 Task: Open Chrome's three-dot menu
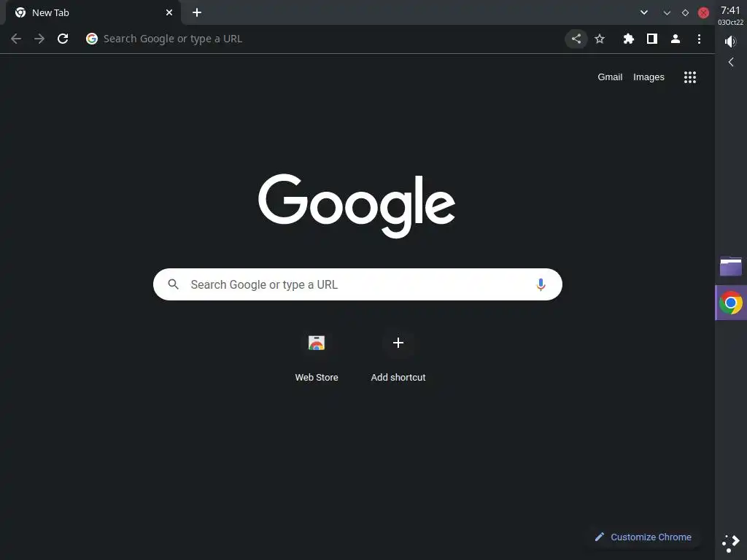click(699, 39)
